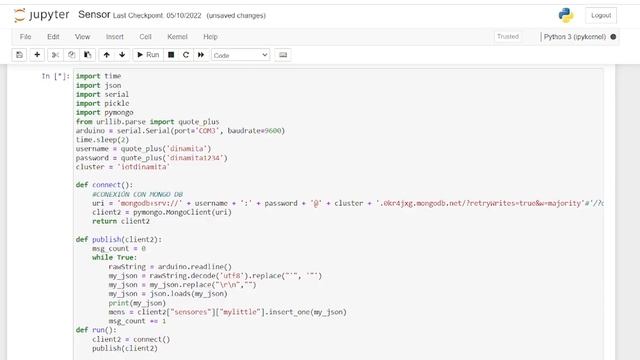Click the Last Checkpoint date text
Image resolution: width=640 pixels, height=360 pixels.
pos(157,16)
